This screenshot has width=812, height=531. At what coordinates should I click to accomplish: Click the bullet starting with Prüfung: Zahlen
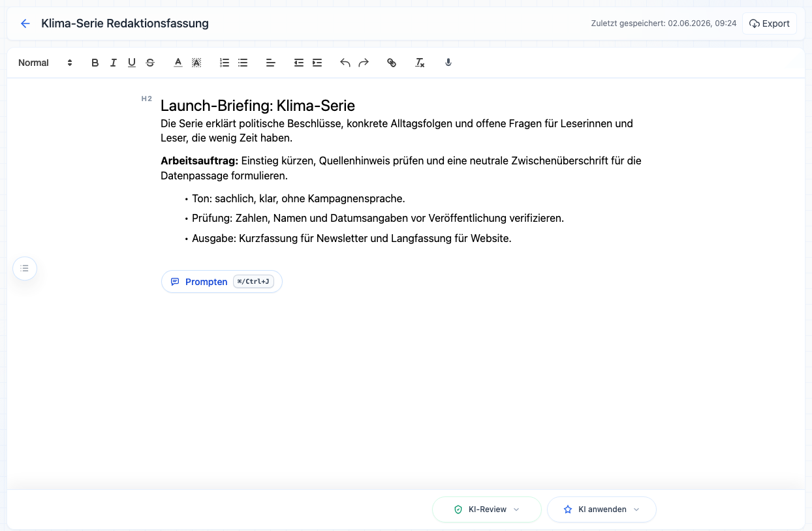[x=378, y=218]
